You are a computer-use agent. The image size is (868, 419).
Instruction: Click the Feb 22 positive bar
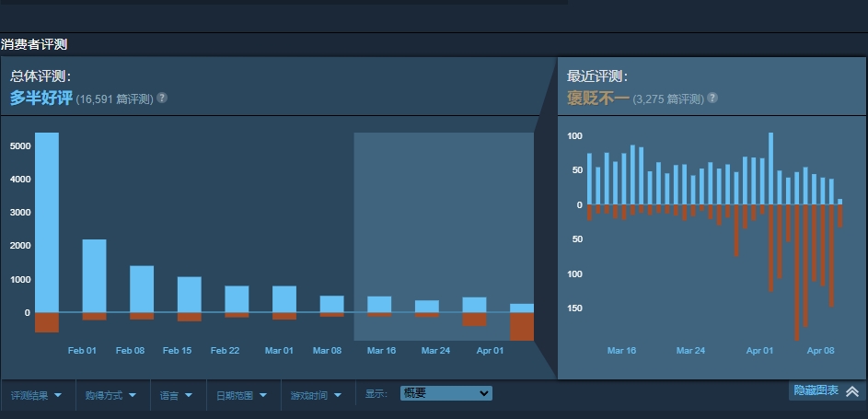tap(237, 299)
